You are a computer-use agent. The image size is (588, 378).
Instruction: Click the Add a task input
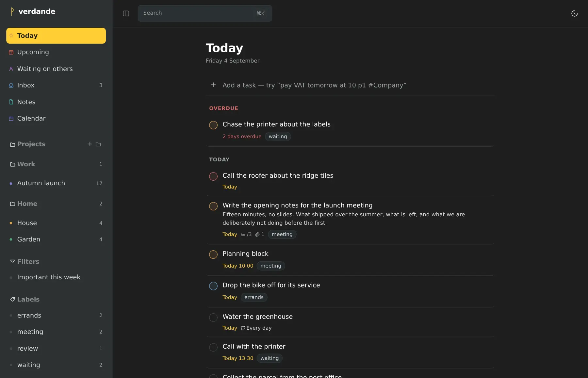(x=350, y=85)
